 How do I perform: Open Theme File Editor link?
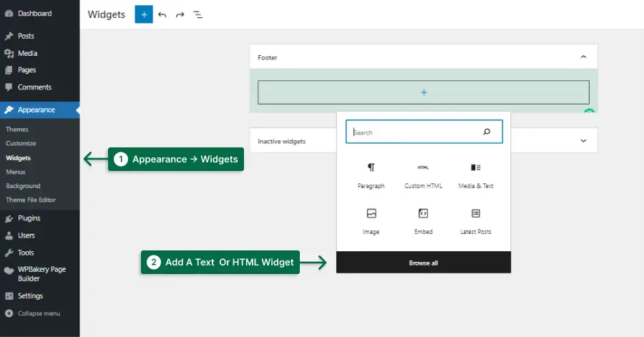click(x=31, y=200)
